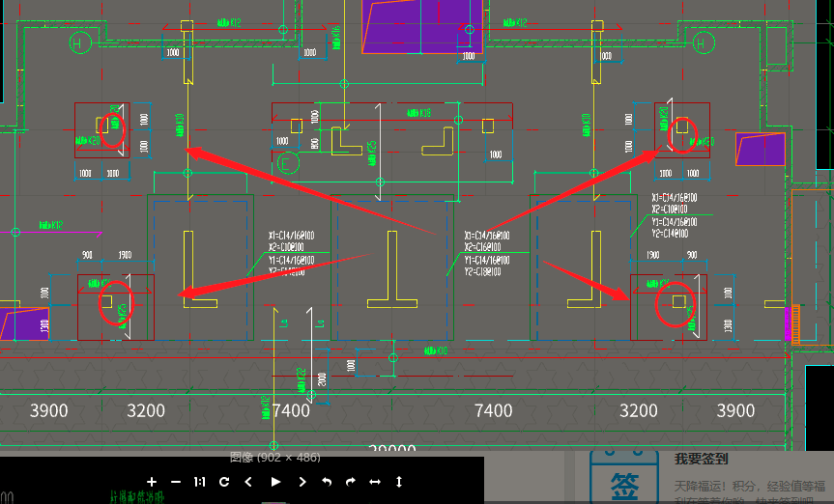Start the image slideshow playback
Screen dimensions: 834x504
[275, 482]
